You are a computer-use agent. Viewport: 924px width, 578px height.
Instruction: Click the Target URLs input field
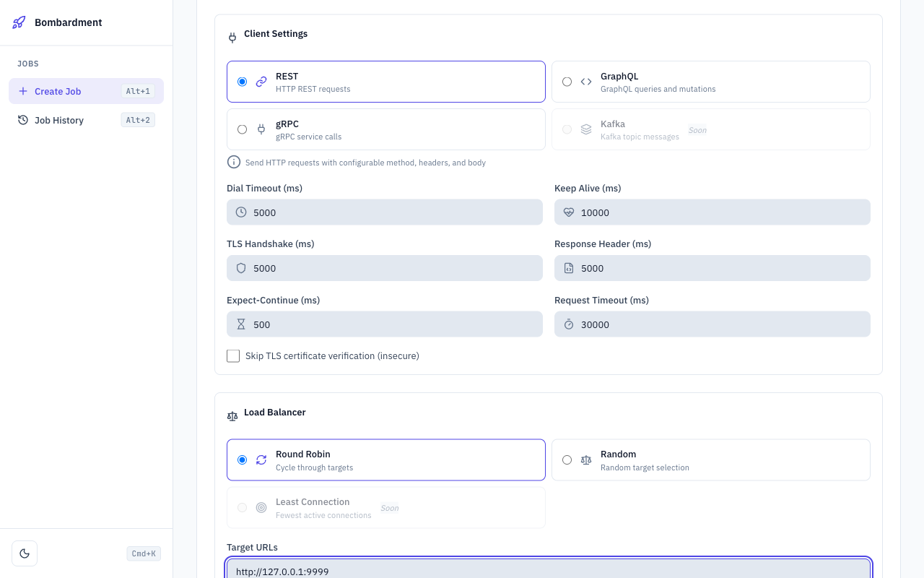[x=549, y=571]
